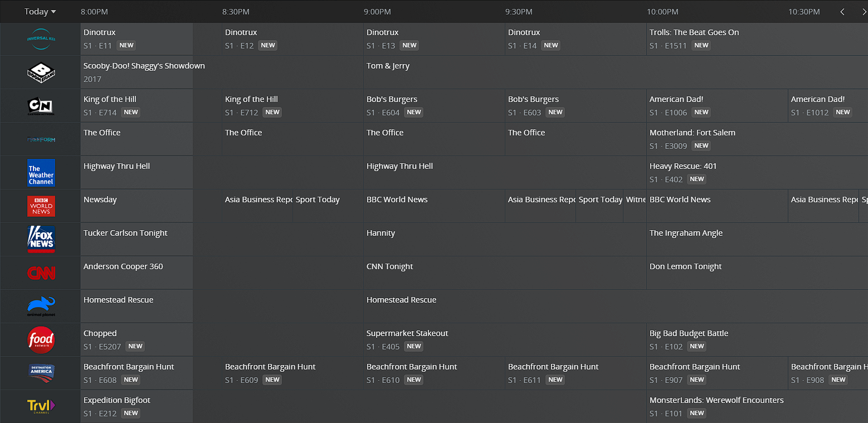Select Motherland: Fort Salem listing
Screen dimensions: 868x423
click(693, 133)
